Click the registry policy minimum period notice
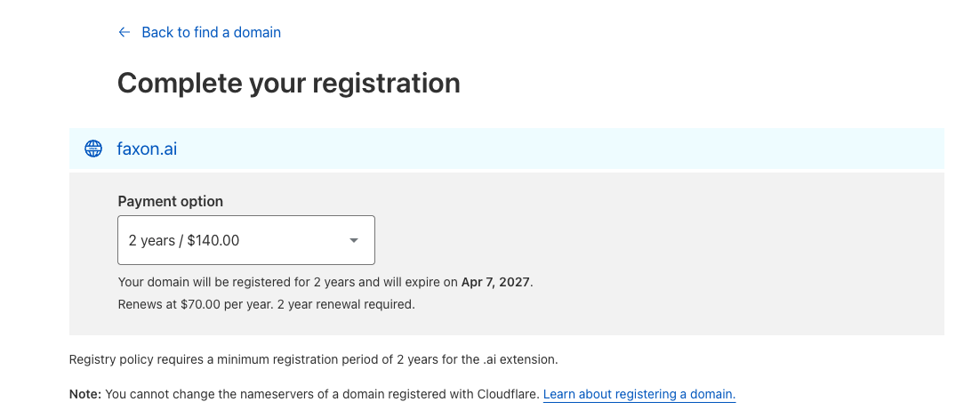Screen dimensions: 980x418 click(x=311, y=360)
